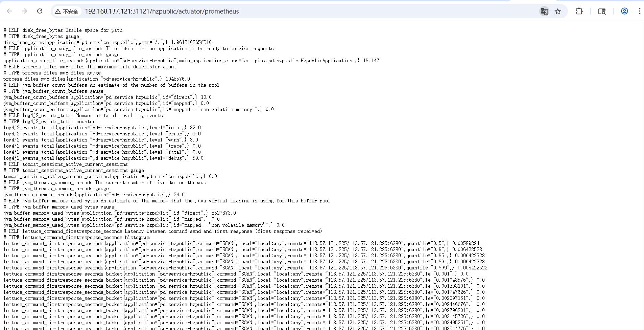644x330 pixels.
Task: Go back to the previous page
Action: click(9, 11)
